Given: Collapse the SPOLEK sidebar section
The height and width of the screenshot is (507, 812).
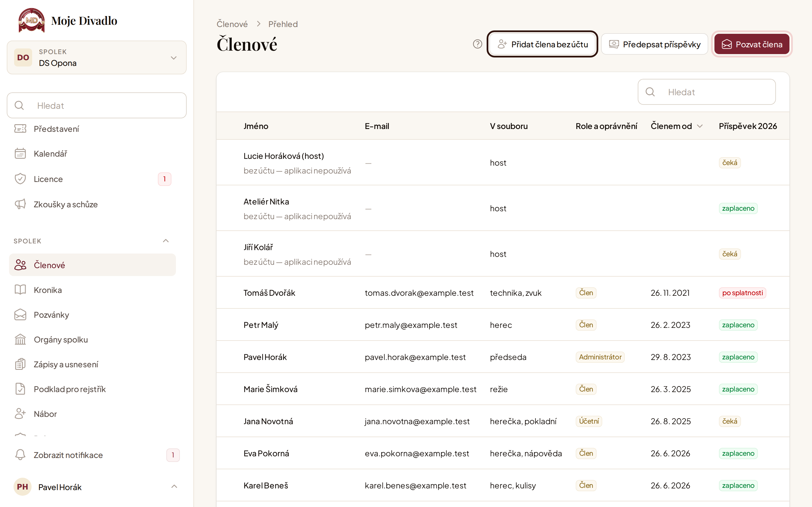Looking at the screenshot, I should pos(166,241).
